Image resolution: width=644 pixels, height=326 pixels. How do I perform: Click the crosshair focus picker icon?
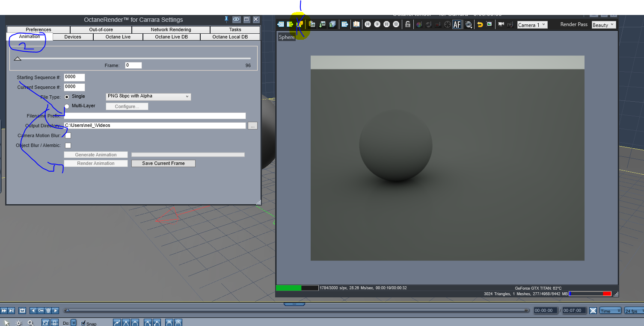pyautogui.click(x=448, y=25)
